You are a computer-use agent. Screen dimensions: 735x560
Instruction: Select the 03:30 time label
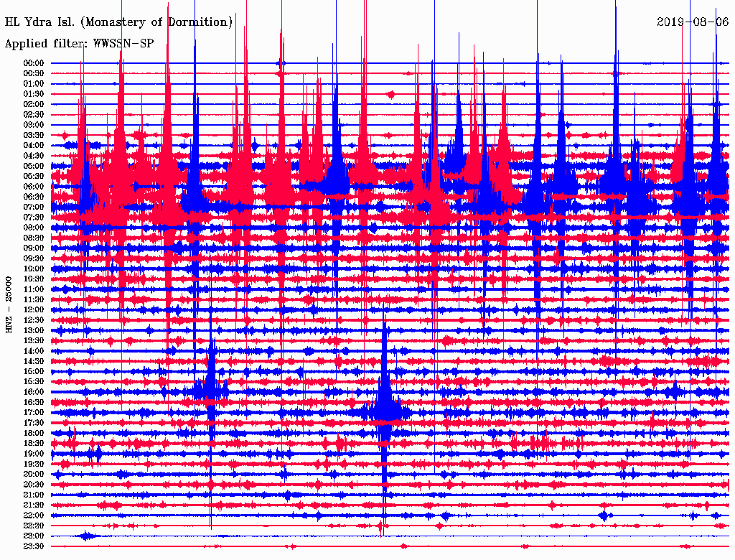[x=34, y=135]
